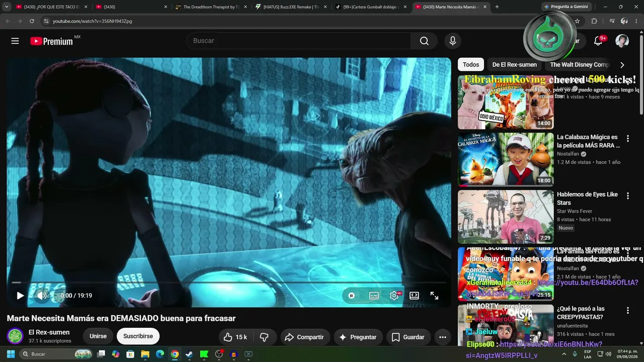
Task: Open Microsoft Edge from the taskbar
Action: (x=159, y=354)
